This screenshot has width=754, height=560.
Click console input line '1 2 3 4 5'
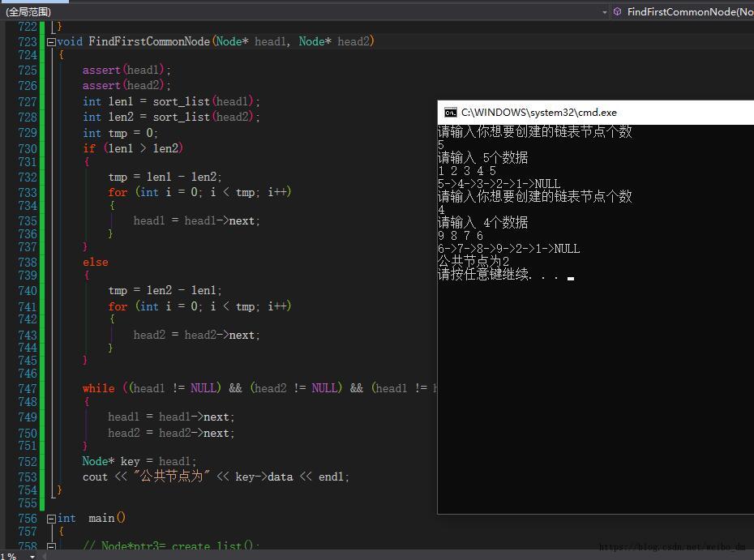467,171
